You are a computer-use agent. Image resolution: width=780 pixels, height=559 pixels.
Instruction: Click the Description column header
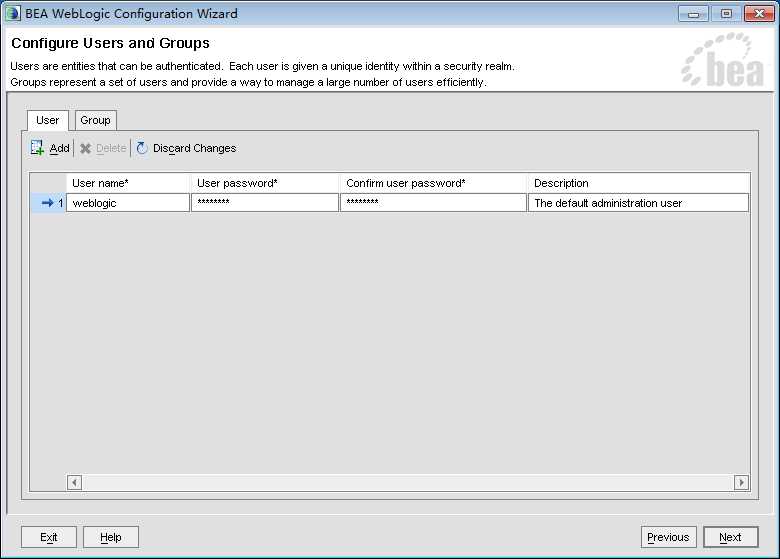639,183
